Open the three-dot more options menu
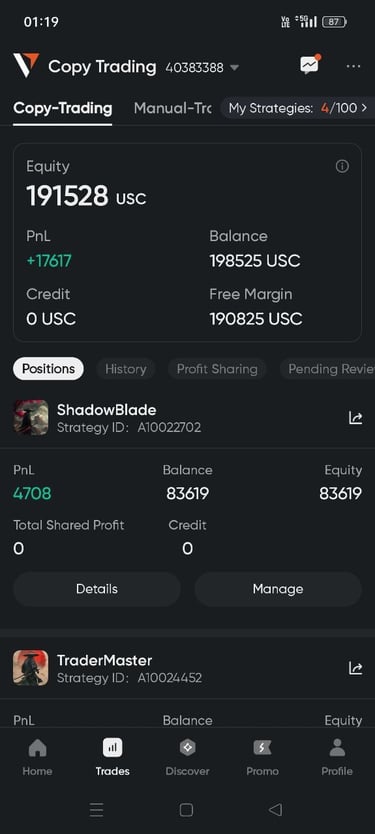 pyautogui.click(x=353, y=66)
